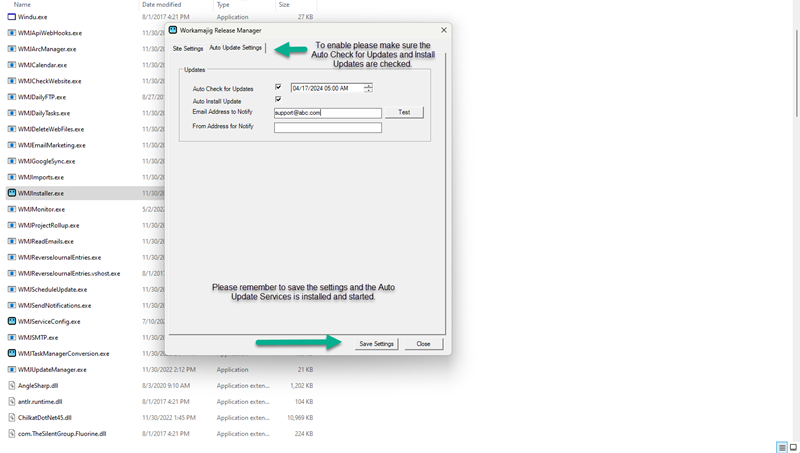Toggle the Auto Check for Updates checkbox
This screenshot has width=800, height=453.
pyautogui.click(x=278, y=87)
